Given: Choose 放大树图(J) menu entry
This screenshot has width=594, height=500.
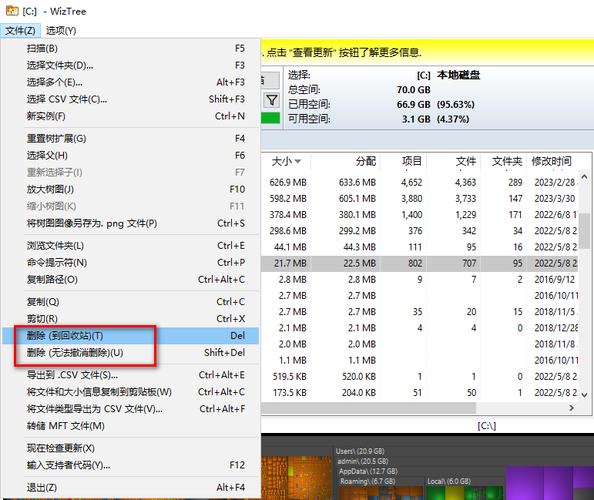Looking at the screenshot, I should coord(131,189).
